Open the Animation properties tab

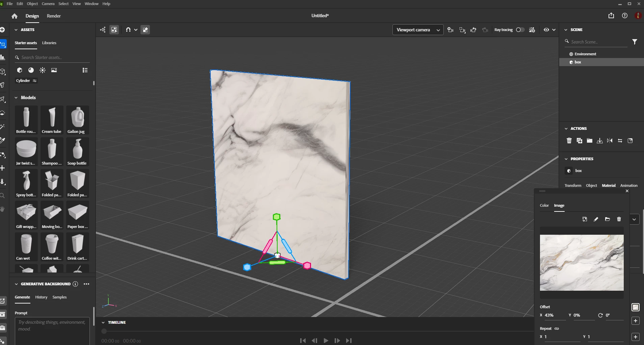629,185
